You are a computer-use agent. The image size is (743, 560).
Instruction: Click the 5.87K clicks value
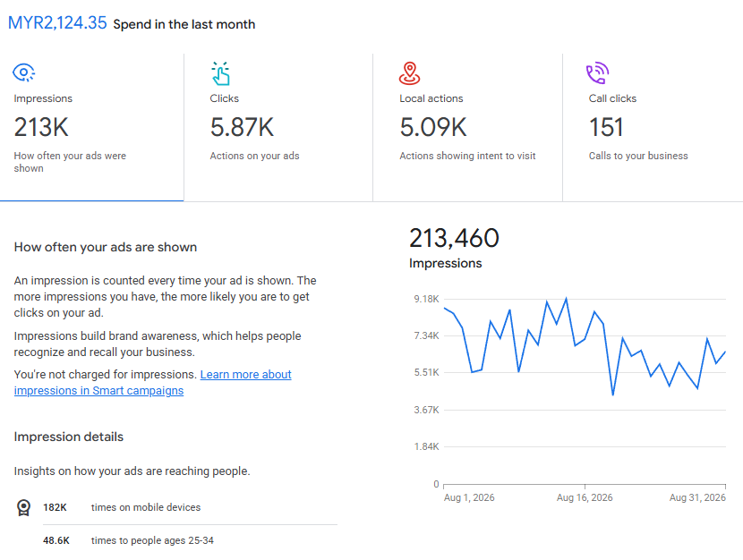[x=242, y=127]
